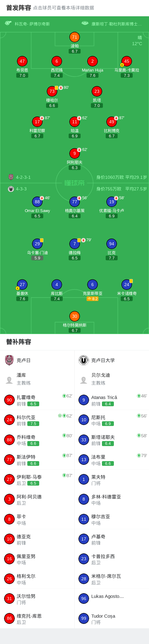Open substitute Atanas Tricã row

click(x=112, y=400)
